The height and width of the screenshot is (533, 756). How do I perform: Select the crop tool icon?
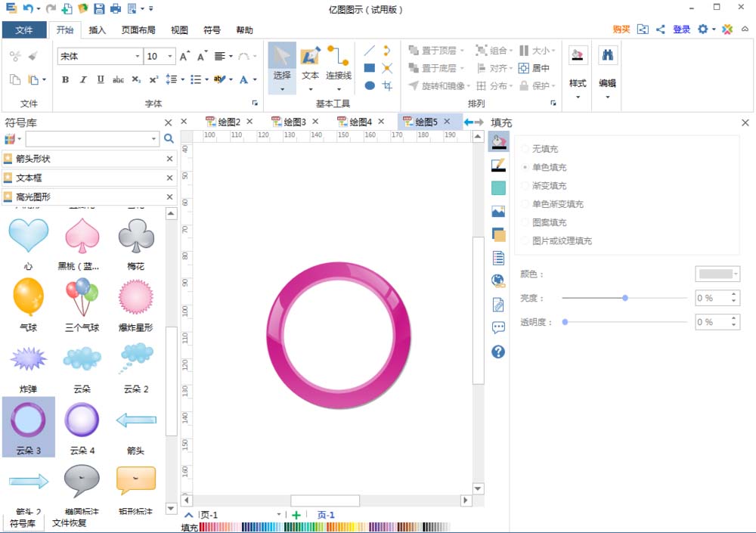coord(387,85)
